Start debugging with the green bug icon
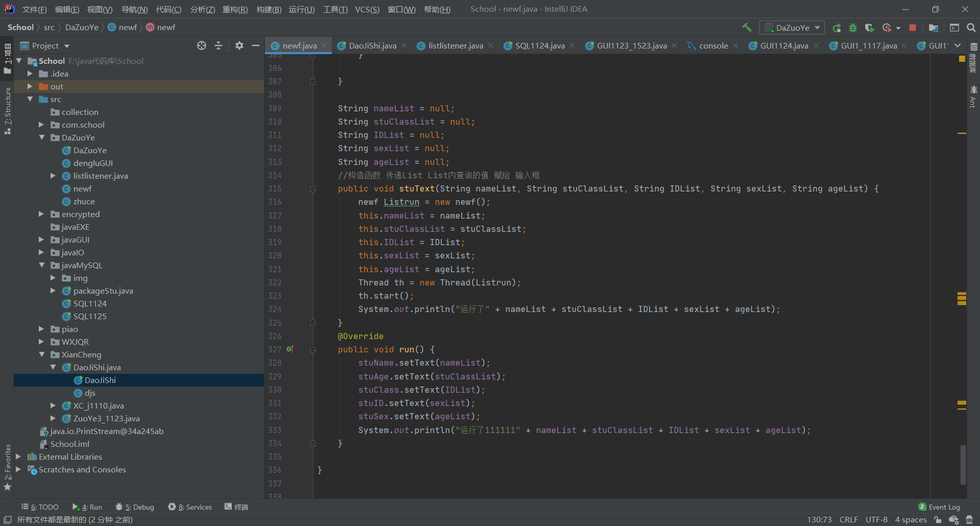 [x=853, y=28]
